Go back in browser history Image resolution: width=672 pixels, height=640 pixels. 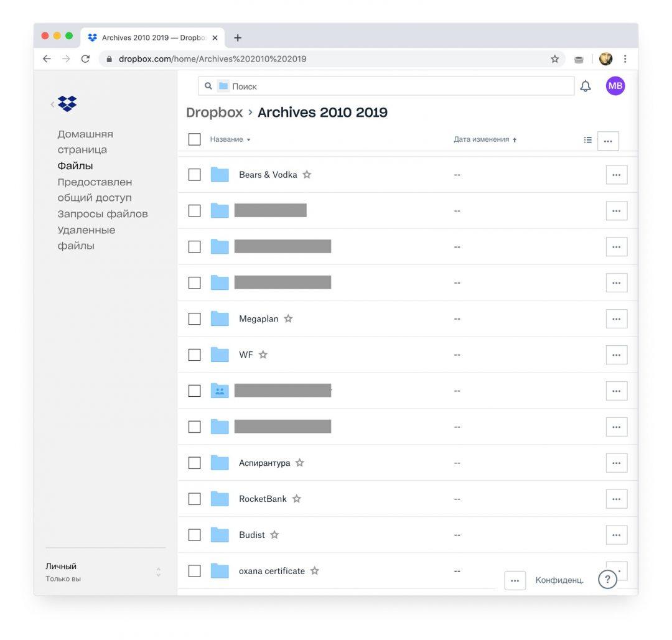[x=47, y=59]
